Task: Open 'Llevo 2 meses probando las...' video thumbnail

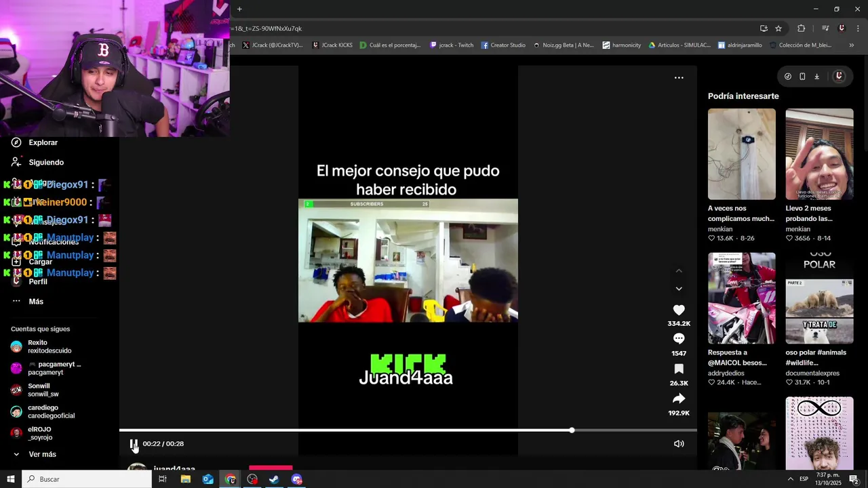Action: [x=819, y=155]
